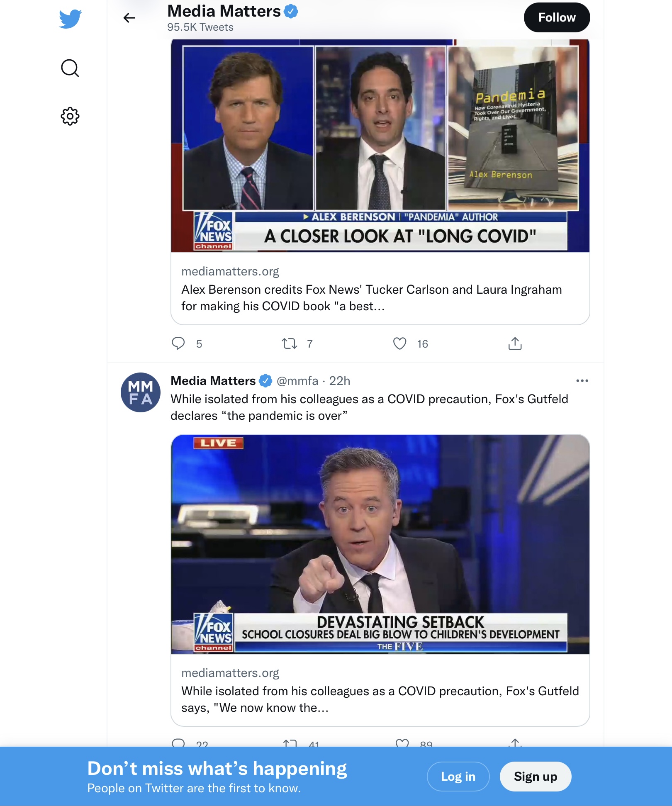This screenshot has height=806, width=672.
Task: Reply to the Alex Berenson tweet
Action: click(x=178, y=343)
